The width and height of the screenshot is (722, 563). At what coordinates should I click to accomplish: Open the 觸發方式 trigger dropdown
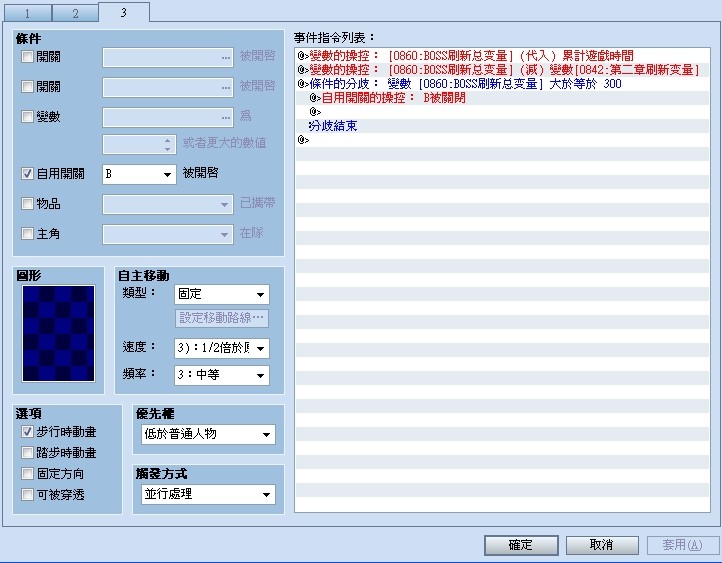[x=208, y=494]
